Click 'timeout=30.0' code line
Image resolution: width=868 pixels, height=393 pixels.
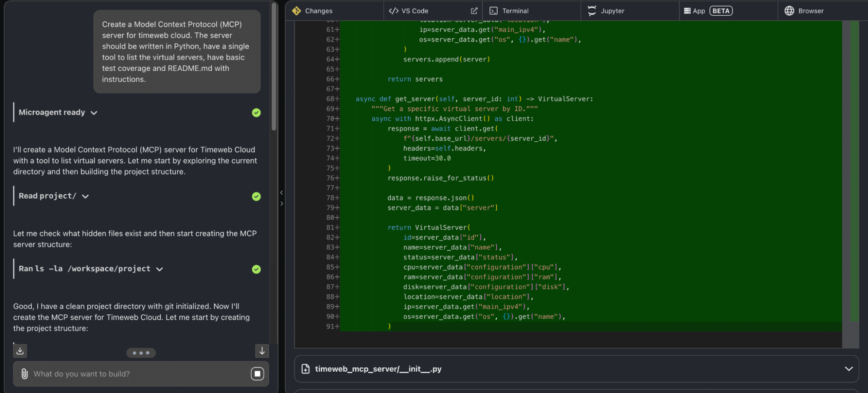[427, 158]
